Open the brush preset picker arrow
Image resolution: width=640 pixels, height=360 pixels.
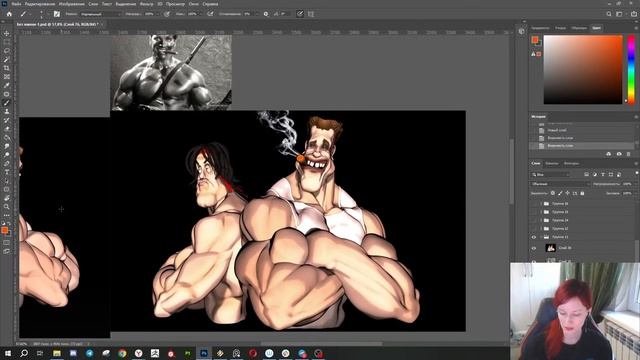[48, 14]
